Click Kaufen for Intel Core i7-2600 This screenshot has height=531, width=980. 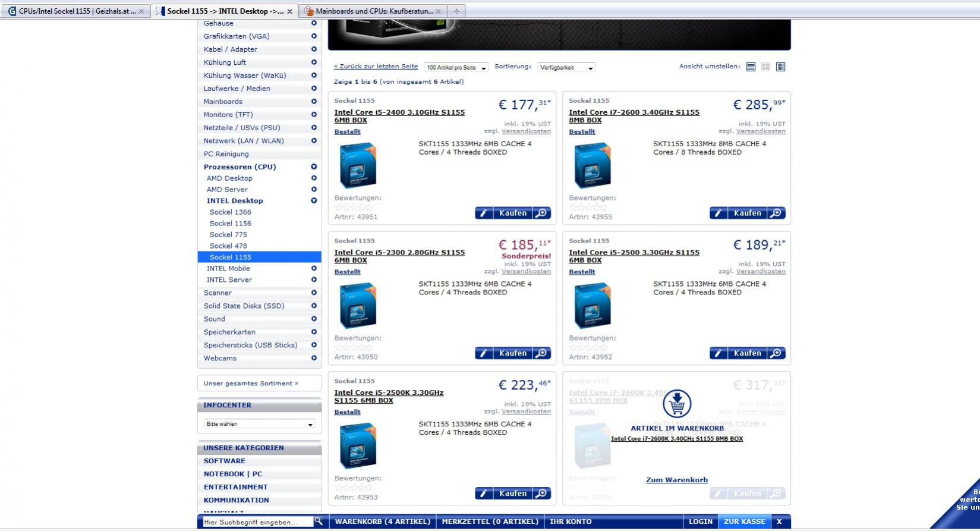[748, 213]
